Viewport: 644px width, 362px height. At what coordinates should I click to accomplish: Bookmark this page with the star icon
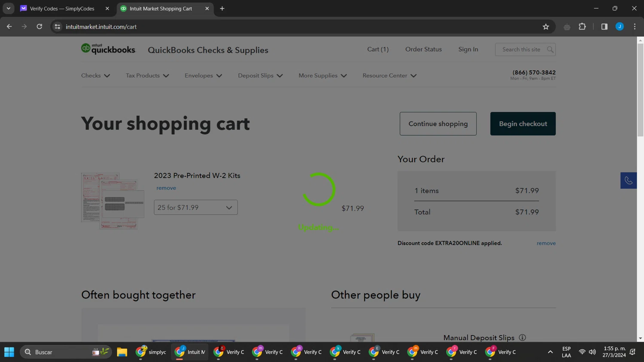(x=546, y=27)
